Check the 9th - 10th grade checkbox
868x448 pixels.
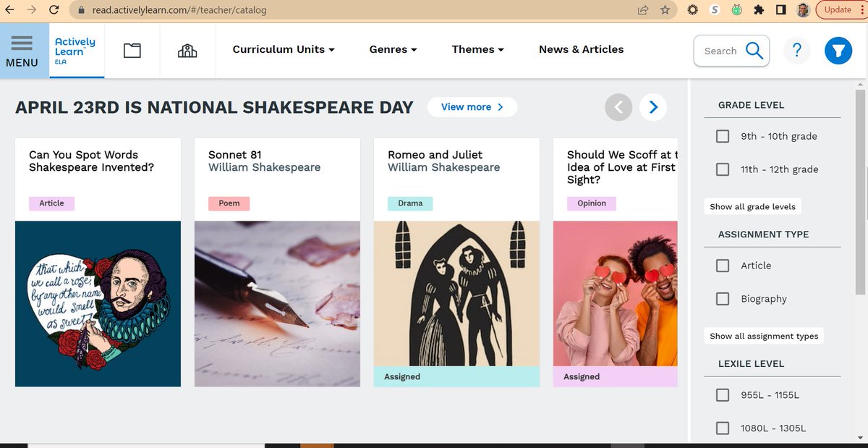pyautogui.click(x=722, y=135)
